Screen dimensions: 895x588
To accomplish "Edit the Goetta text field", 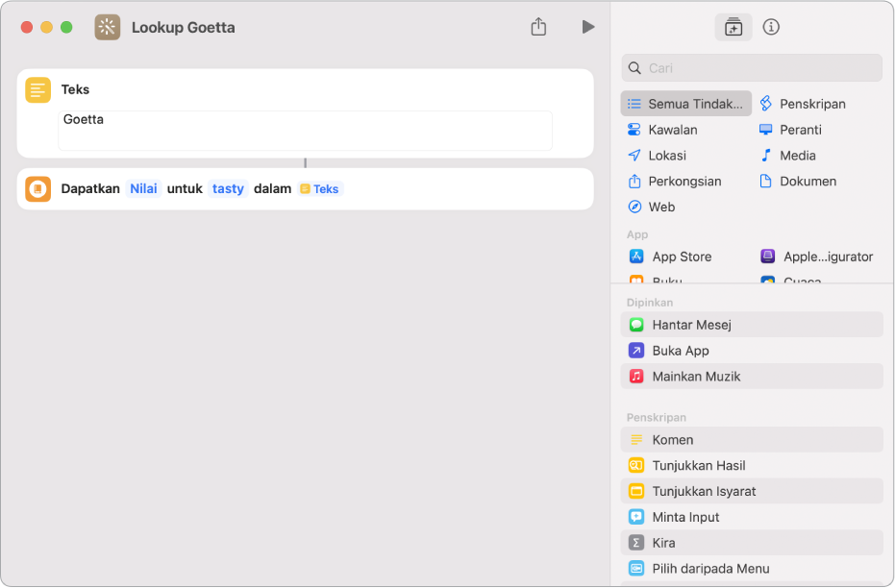I will (306, 131).
